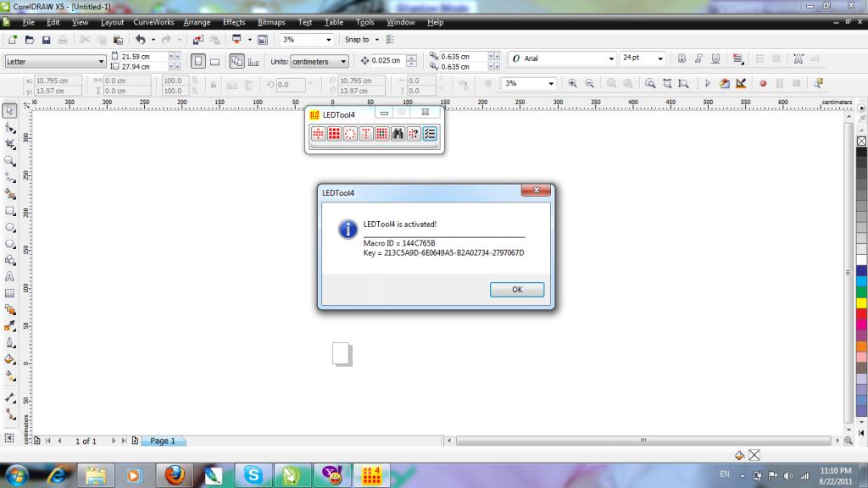Screen dimensions: 868x488
Task: Click the red Record macro icon
Action: 763,84
